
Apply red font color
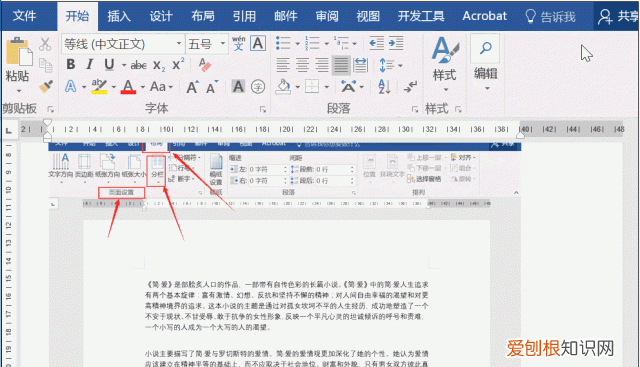[128, 87]
